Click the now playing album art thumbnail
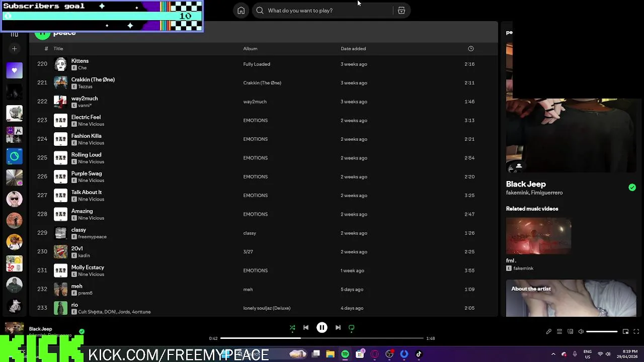Screen dimensions: 644x362 14,329
